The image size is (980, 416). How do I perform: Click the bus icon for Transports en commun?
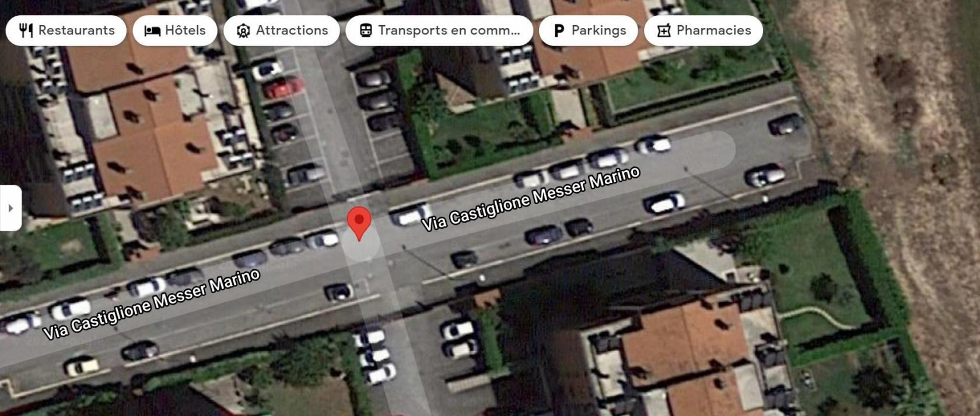pos(366,31)
